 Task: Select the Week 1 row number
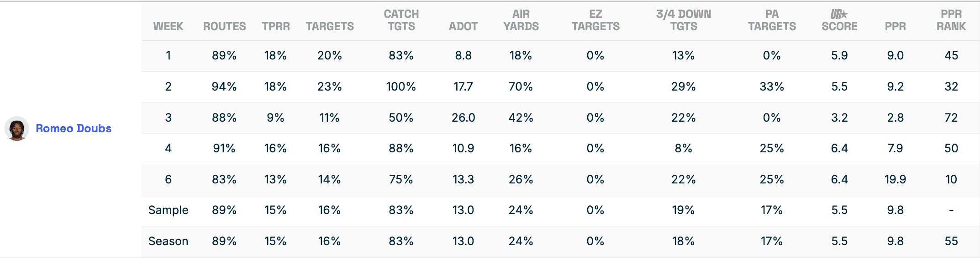tap(168, 56)
